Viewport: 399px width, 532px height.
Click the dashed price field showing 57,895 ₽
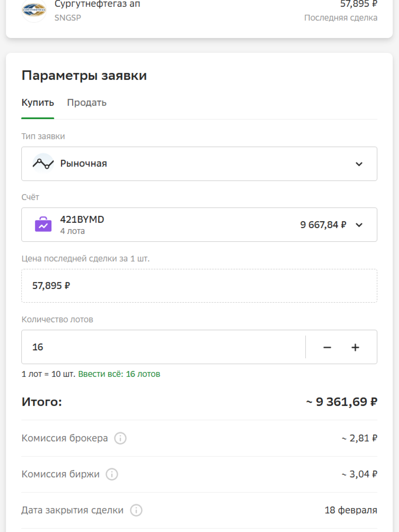(199, 285)
